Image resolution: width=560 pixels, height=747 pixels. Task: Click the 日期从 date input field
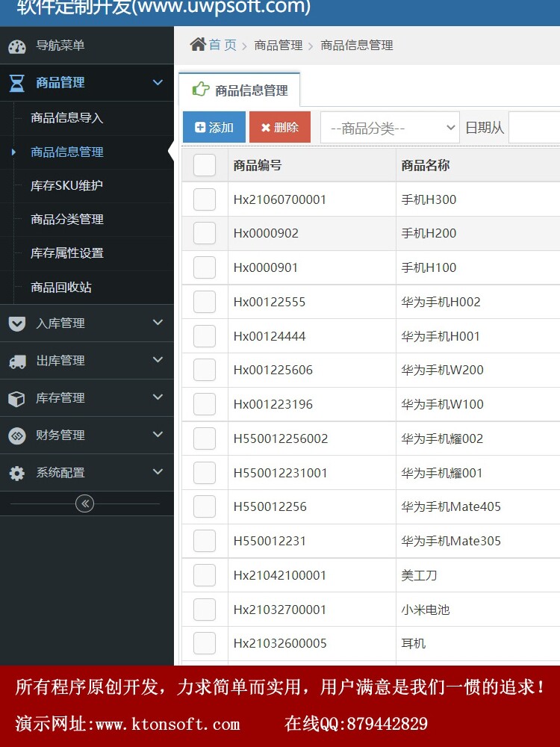(535, 128)
